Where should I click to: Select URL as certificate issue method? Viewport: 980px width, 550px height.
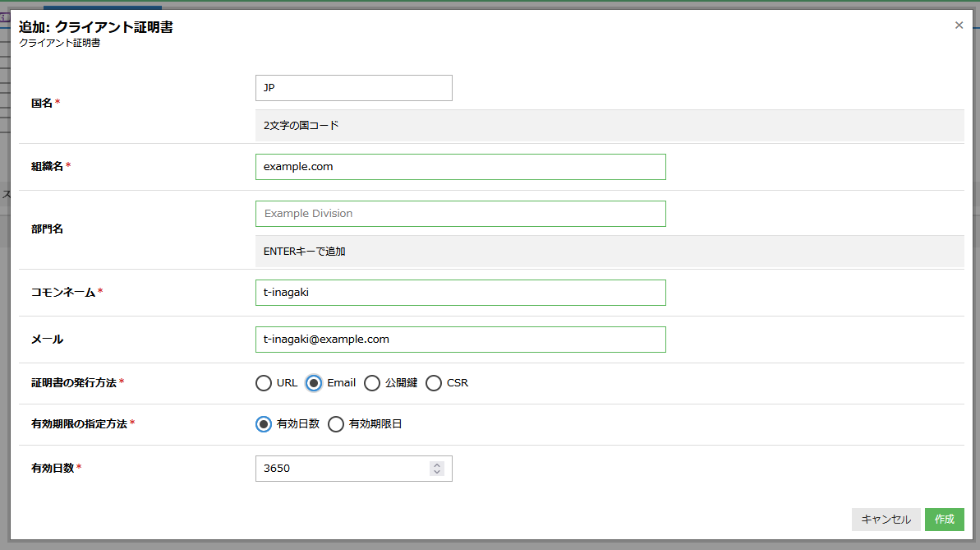click(264, 383)
